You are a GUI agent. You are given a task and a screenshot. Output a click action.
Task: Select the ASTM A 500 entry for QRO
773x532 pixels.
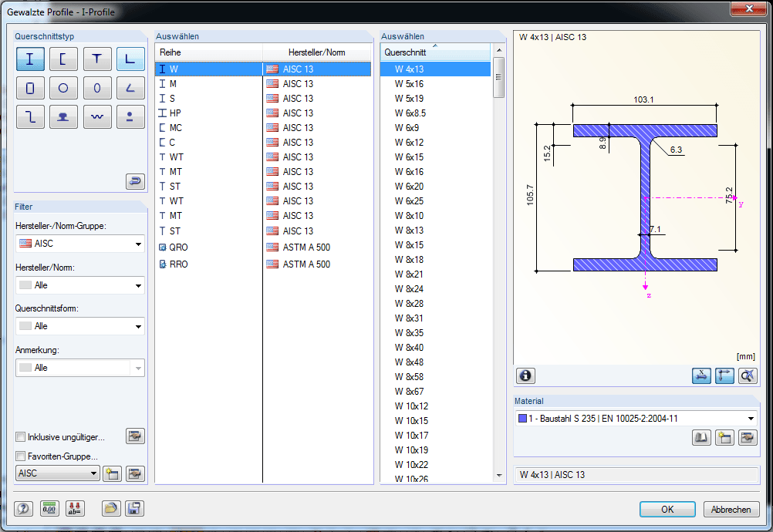317,247
